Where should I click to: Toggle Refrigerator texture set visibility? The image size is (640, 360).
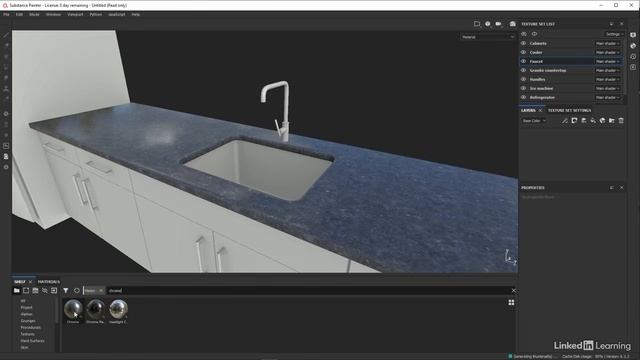point(523,97)
